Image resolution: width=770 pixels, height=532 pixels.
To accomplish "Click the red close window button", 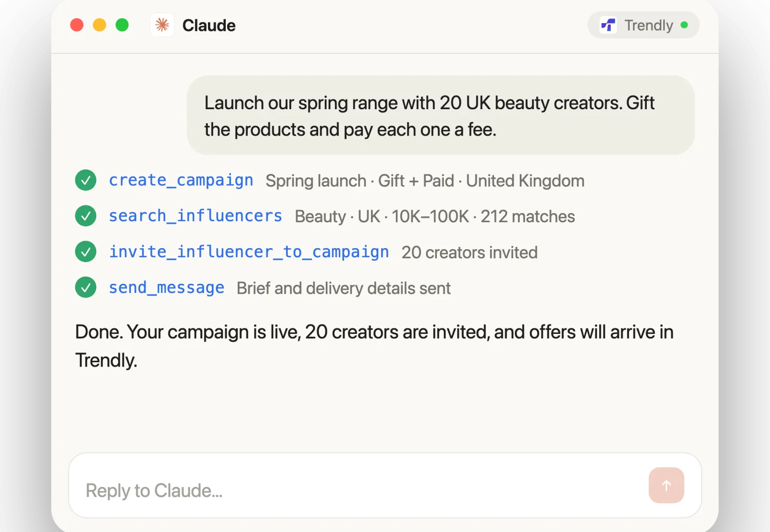I will click(77, 25).
